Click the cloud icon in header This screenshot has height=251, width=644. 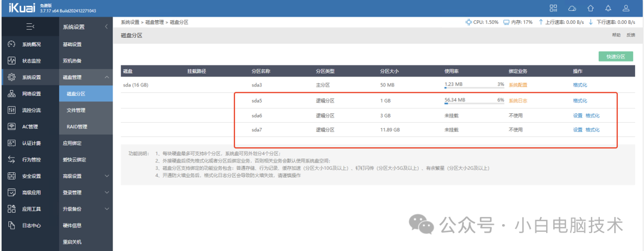click(x=572, y=8)
